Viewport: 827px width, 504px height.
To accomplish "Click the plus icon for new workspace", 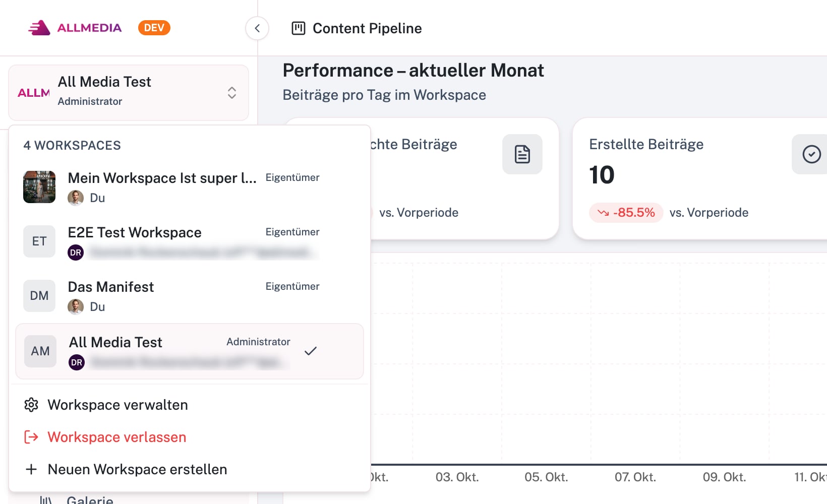I will (x=31, y=469).
